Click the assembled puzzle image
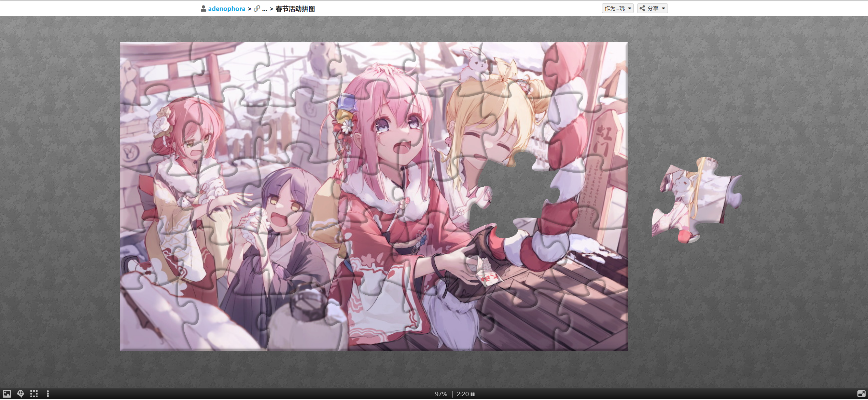Screen dimensions: 868x400 pos(341,205)
